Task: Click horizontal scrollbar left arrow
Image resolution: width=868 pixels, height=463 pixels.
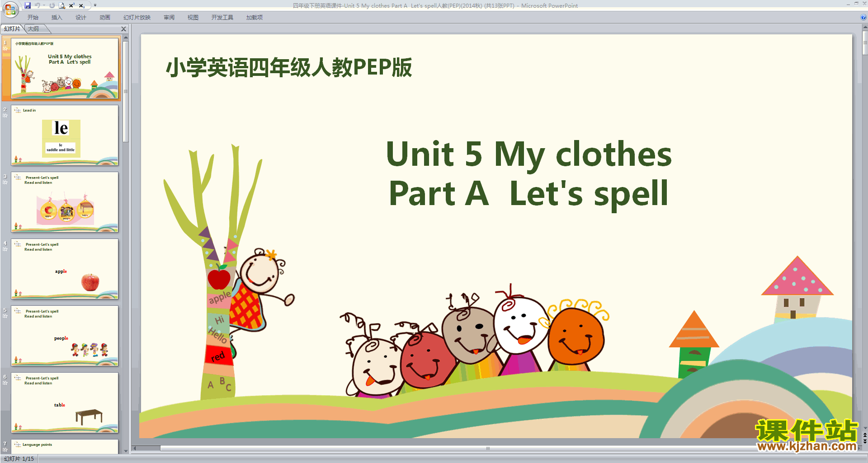Action: pyautogui.click(x=134, y=449)
